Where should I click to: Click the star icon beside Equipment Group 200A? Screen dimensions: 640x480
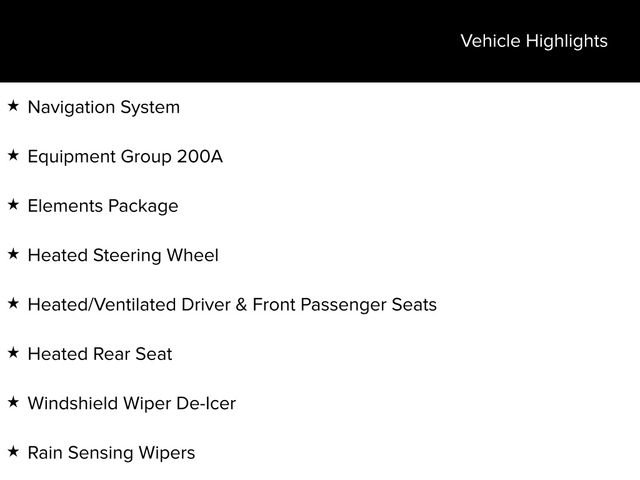point(13,155)
